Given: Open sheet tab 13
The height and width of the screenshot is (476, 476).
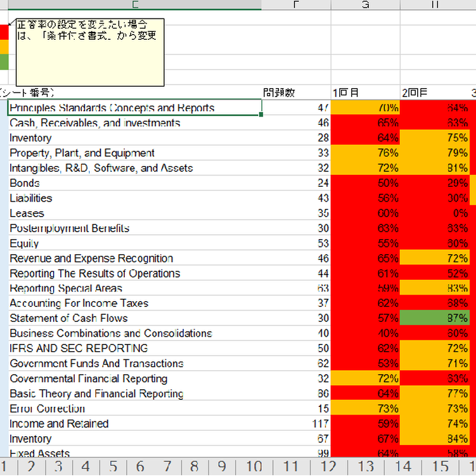Looking at the screenshot, I should tap(364, 466).
